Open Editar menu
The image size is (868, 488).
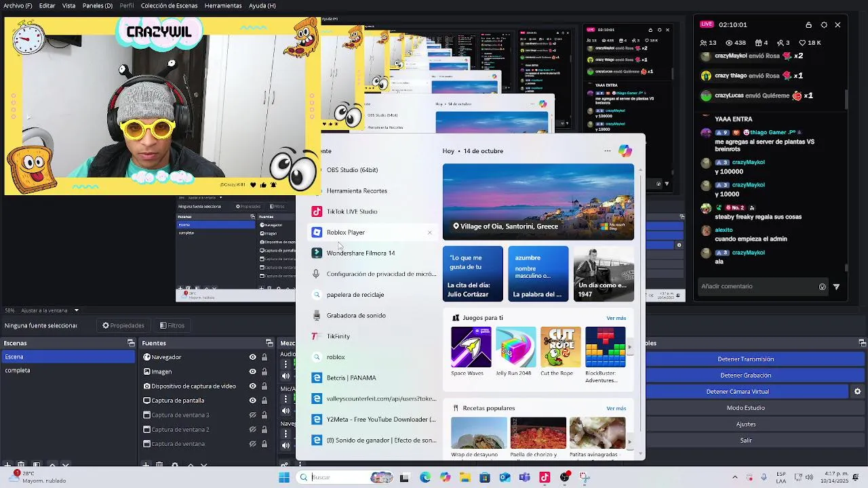point(47,5)
